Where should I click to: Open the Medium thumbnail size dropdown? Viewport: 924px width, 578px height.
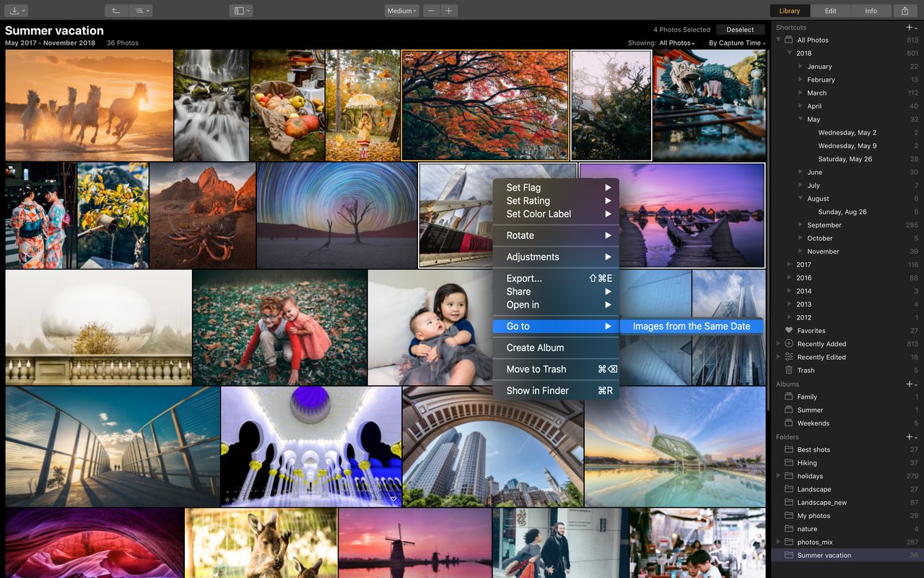point(401,11)
